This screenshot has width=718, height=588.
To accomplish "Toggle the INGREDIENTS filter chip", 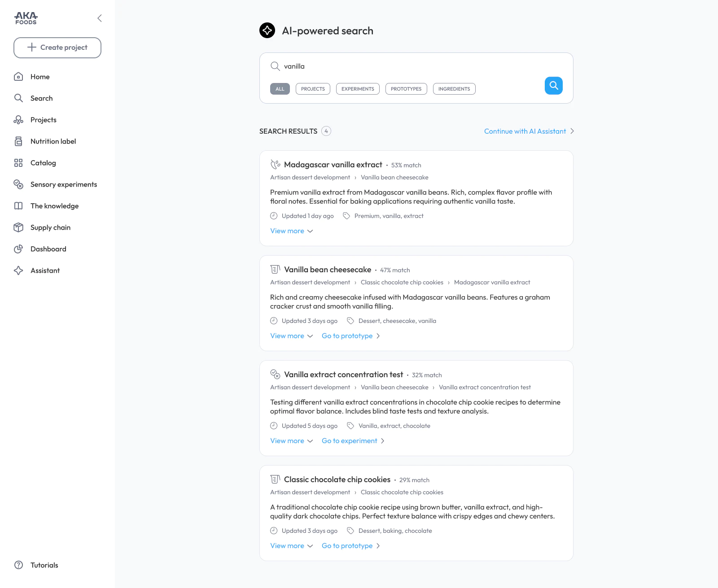I will tap(454, 89).
